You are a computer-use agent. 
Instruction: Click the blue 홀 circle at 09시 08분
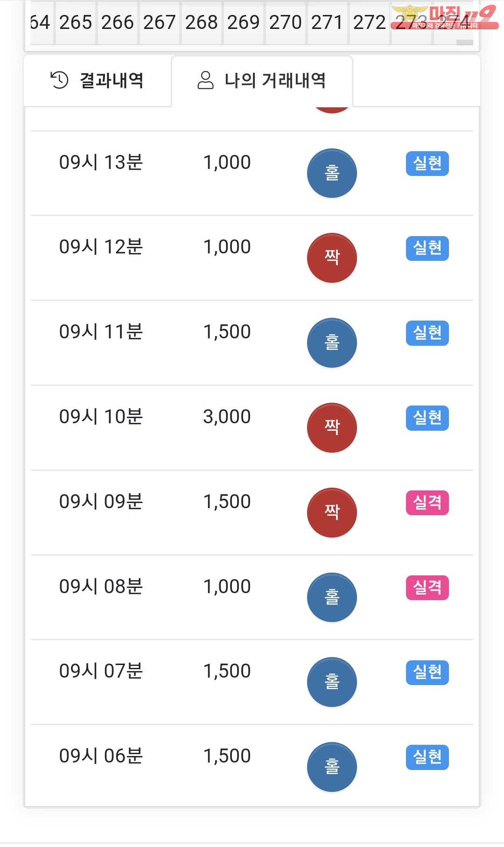click(332, 597)
